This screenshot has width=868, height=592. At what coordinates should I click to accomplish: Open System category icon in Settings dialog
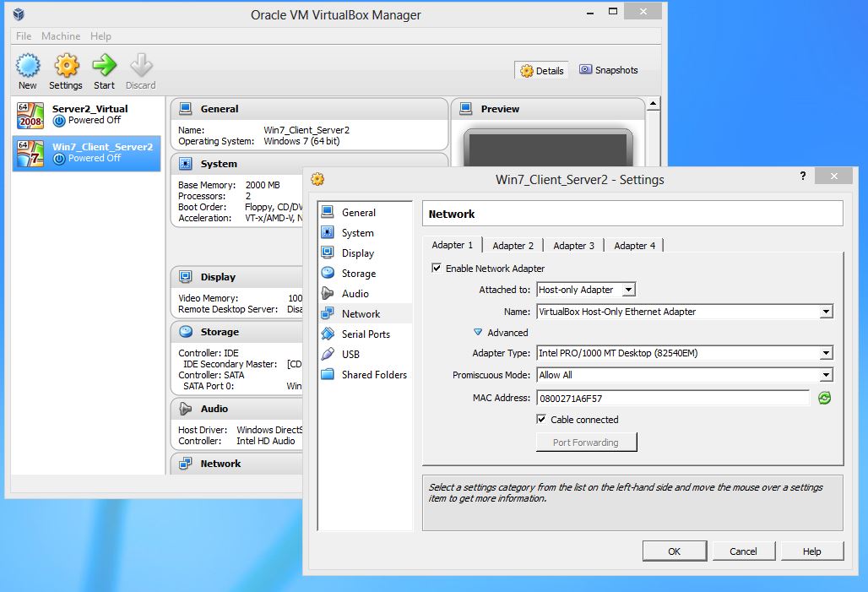[328, 232]
